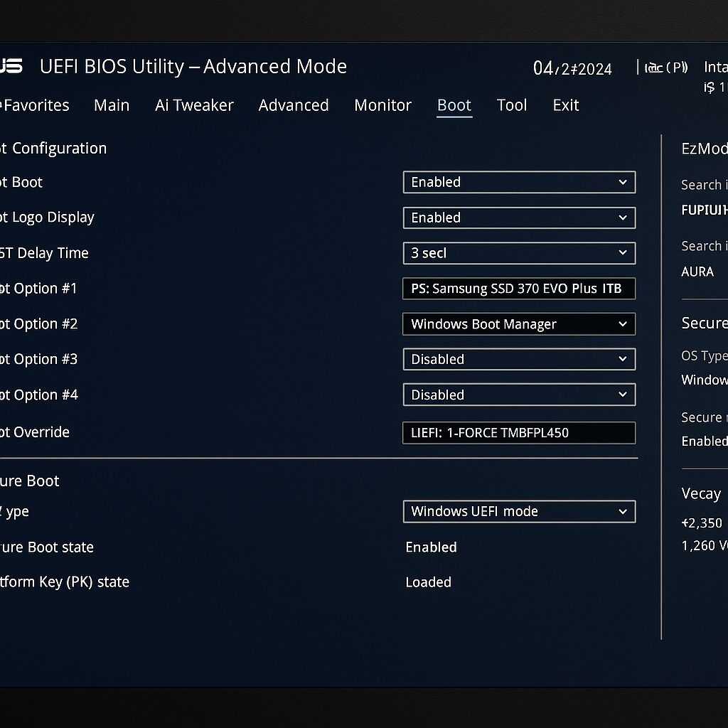Open the OS Type dropdown under Secure Boot

coord(518,511)
